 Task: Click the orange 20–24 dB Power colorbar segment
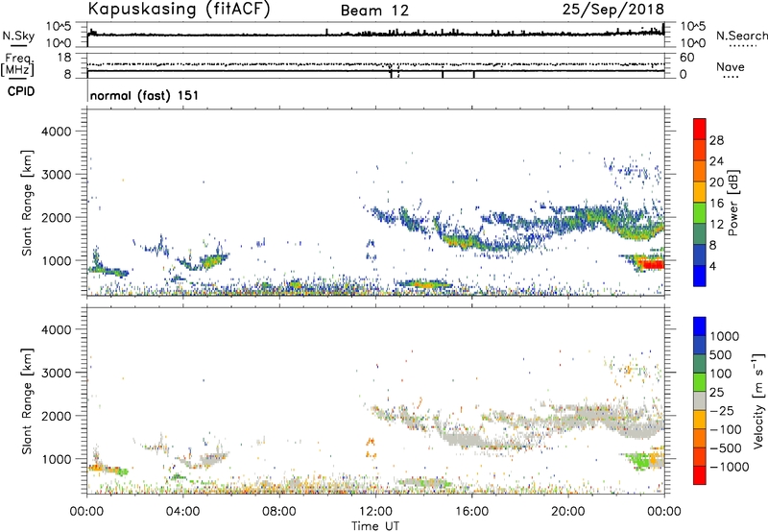pyautogui.click(x=700, y=171)
